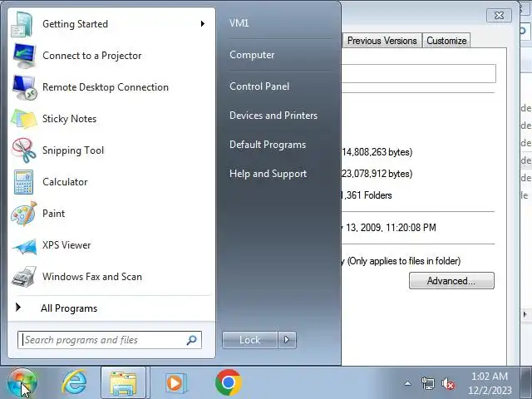Screen dimensions: 532x399
Task: Click the Remote Desktop Connection label
Action: [x=106, y=87]
